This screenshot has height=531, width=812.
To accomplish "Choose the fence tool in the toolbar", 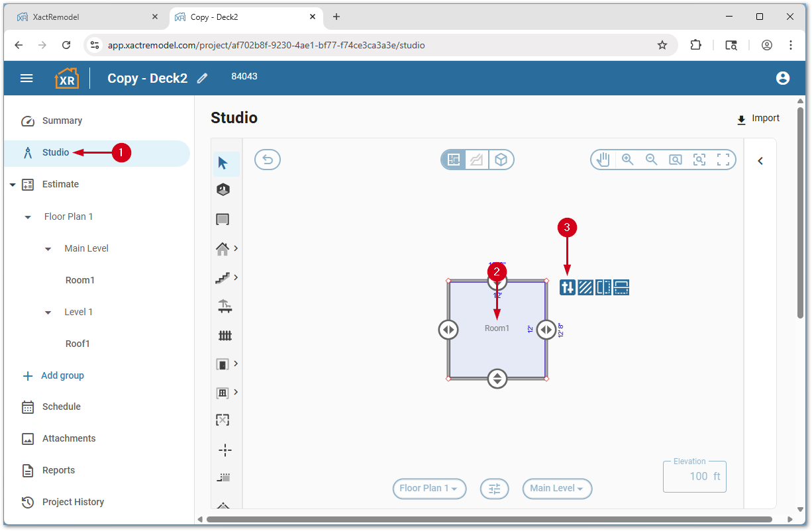I will coord(225,336).
